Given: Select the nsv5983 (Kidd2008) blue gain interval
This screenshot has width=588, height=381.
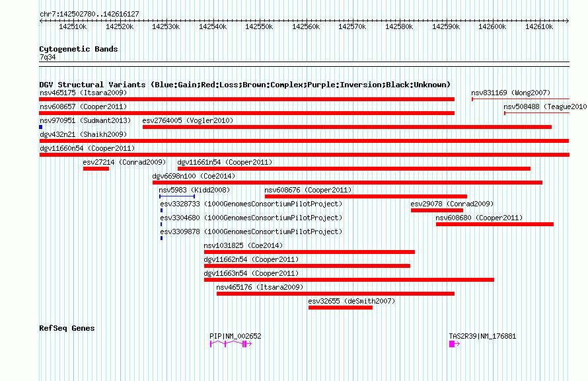Looking at the screenshot, I should [176, 196].
